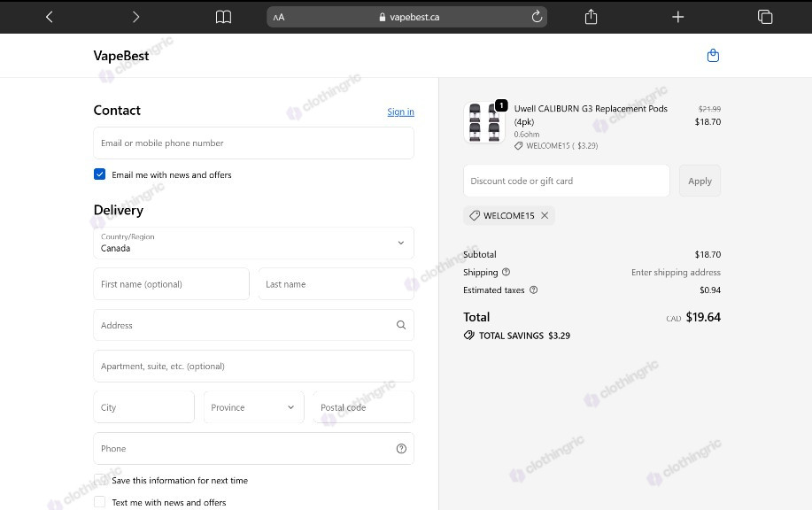Click the address search magnifier icon
The width and height of the screenshot is (812, 510).
(401, 325)
